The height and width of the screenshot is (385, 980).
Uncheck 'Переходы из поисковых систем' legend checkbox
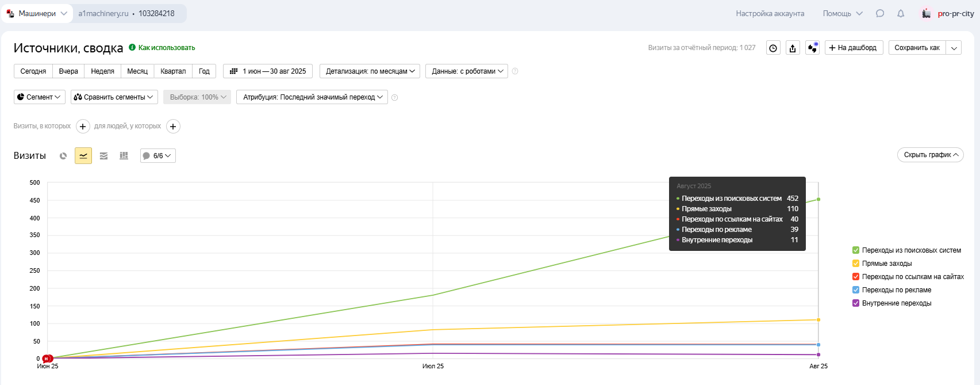click(x=856, y=250)
